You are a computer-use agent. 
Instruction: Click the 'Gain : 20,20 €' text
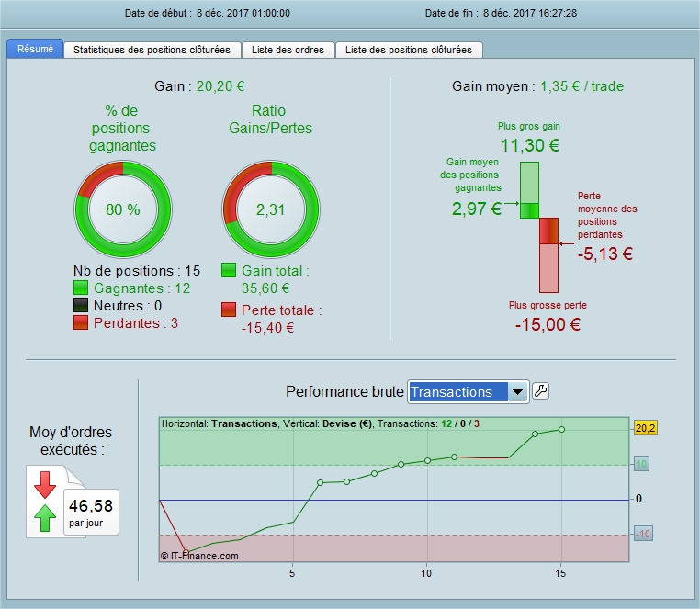pyautogui.click(x=199, y=86)
